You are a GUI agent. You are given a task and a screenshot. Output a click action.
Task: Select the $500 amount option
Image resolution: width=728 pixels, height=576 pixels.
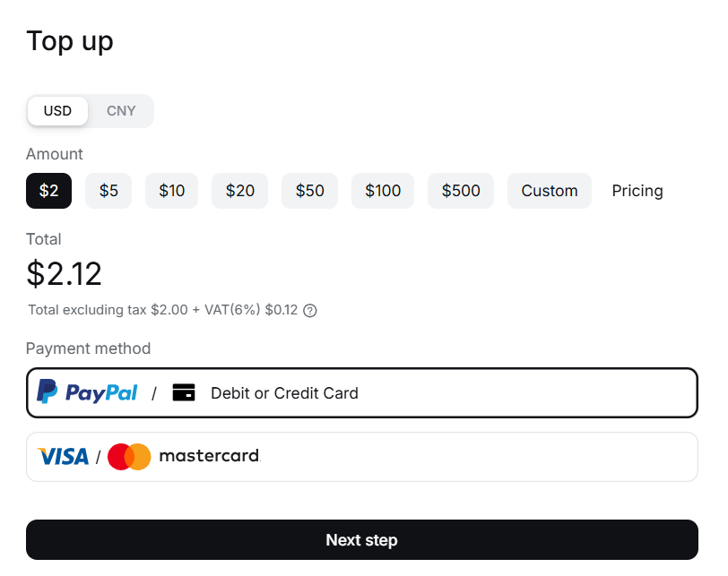(461, 191)
